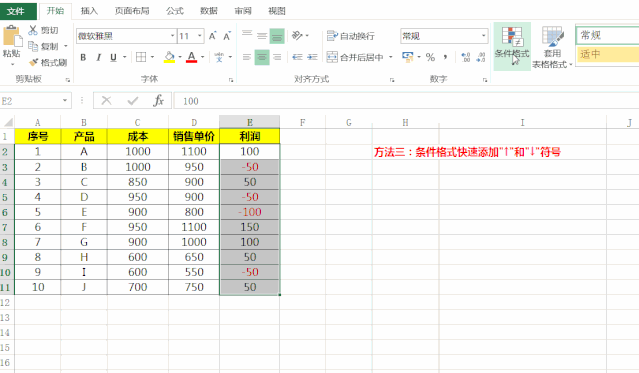This screenshot has height=373, width=639.
Task: Increase decimal places
Action: [466, 57]
